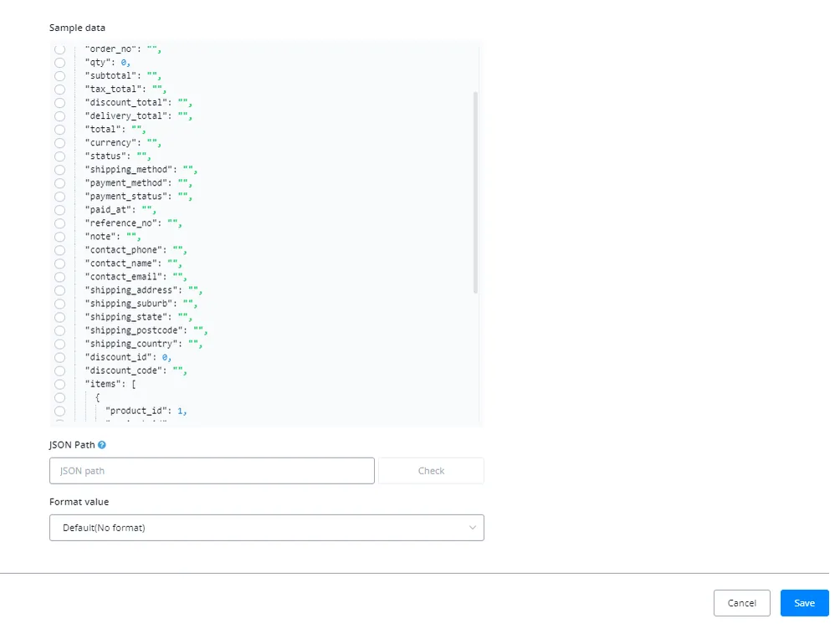Viewport: 840px width, 634px height.
Task: Select the radio button beside "subtotal"
Action: 59,76
